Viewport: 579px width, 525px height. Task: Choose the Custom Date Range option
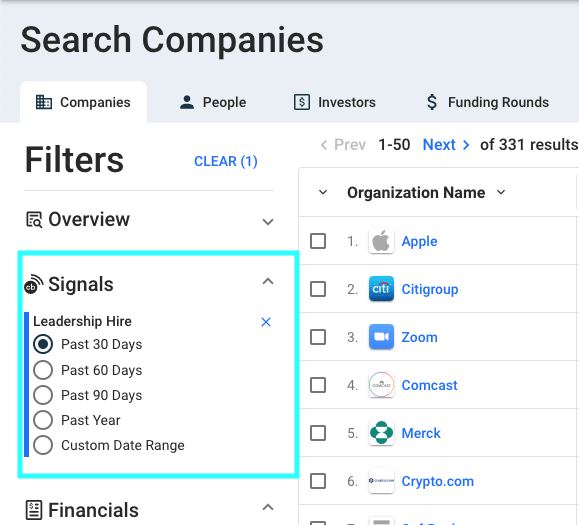[x=43, y=445]
